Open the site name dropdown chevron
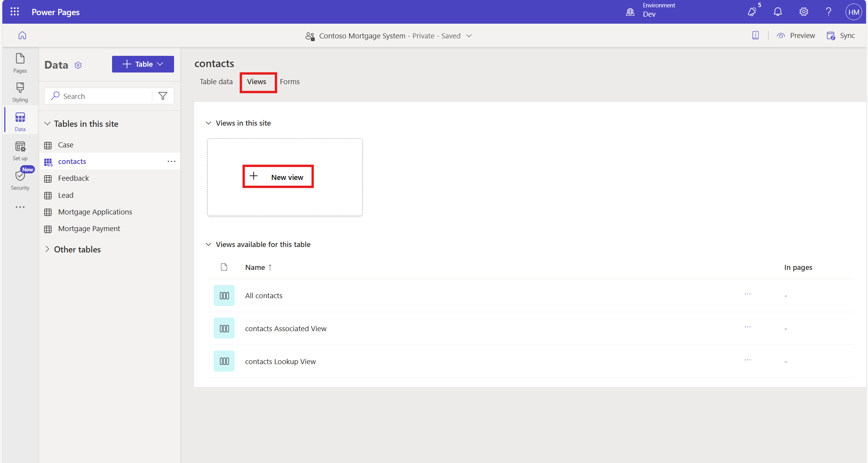 point(469,36)
